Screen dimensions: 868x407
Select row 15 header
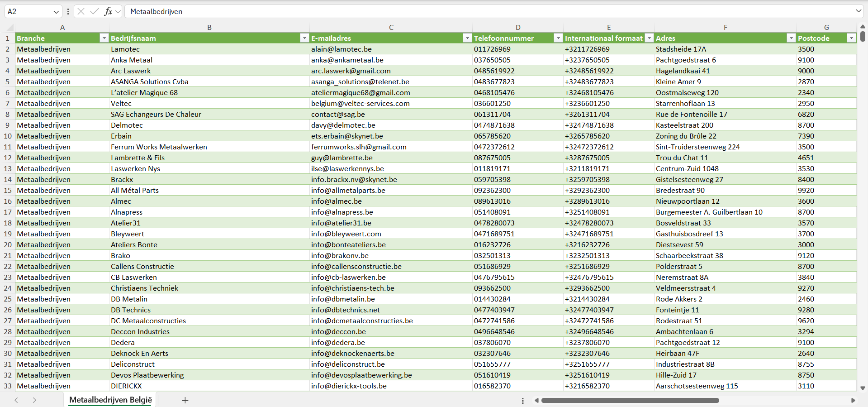[8, 191]
